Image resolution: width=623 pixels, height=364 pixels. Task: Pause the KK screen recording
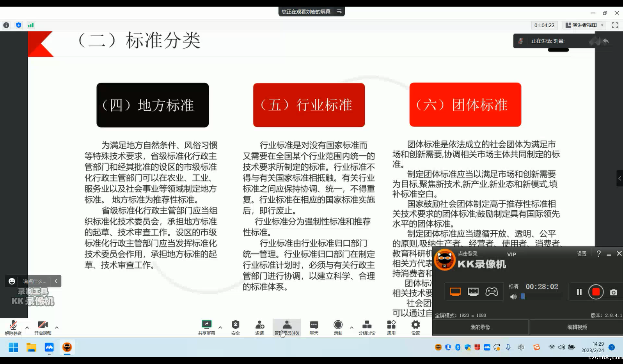click(579, 292)
